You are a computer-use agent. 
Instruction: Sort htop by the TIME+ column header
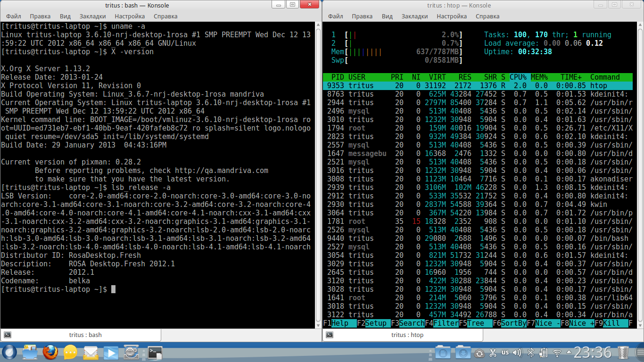pyautogui.click(x=571, y=77)
